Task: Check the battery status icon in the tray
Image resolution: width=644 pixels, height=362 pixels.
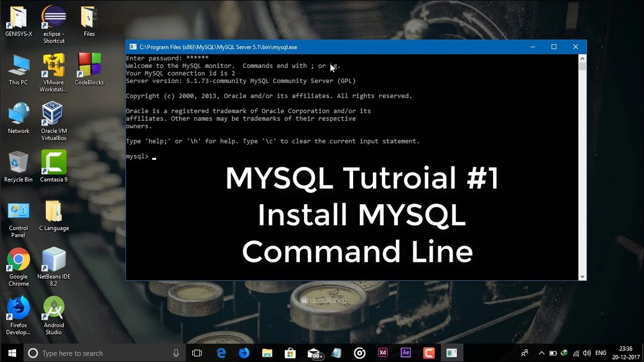Action: click(x=553, y=353)
